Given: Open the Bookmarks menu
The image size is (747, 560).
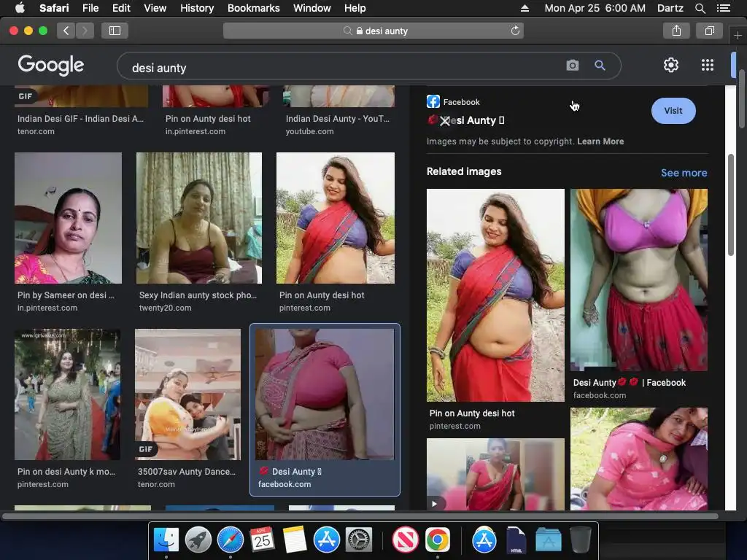Looking at the screenshot, I should click(x=253, y=8).
